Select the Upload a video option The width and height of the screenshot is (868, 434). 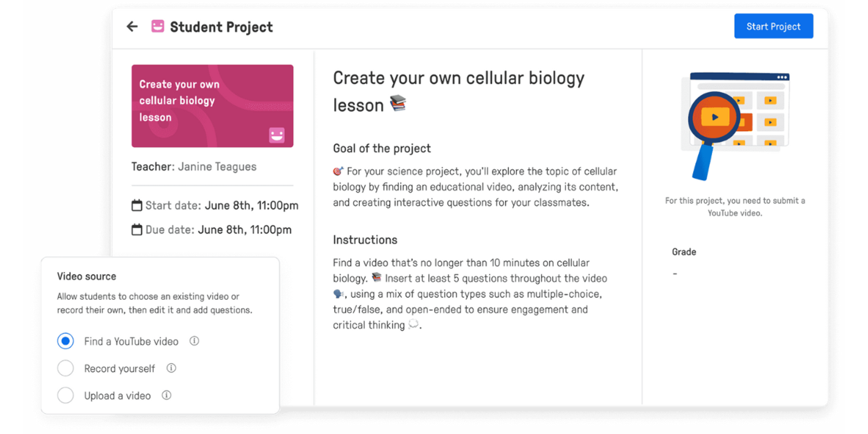click(x=65, y=395)
